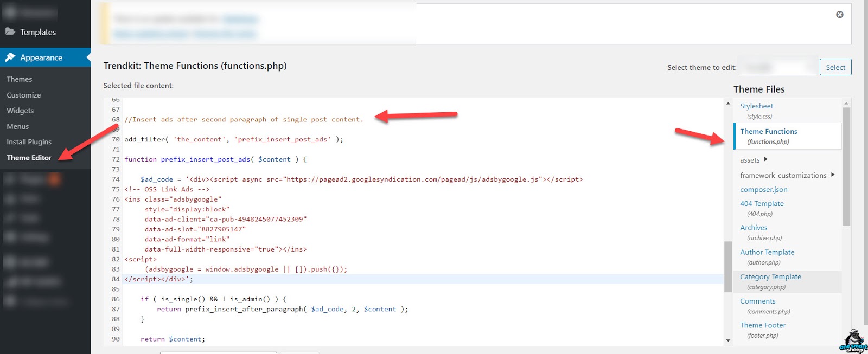Screen dimensions: 868x354
Task: Open the theme selection dropdown
Action: pyautogui.click(x=778, y=67)
